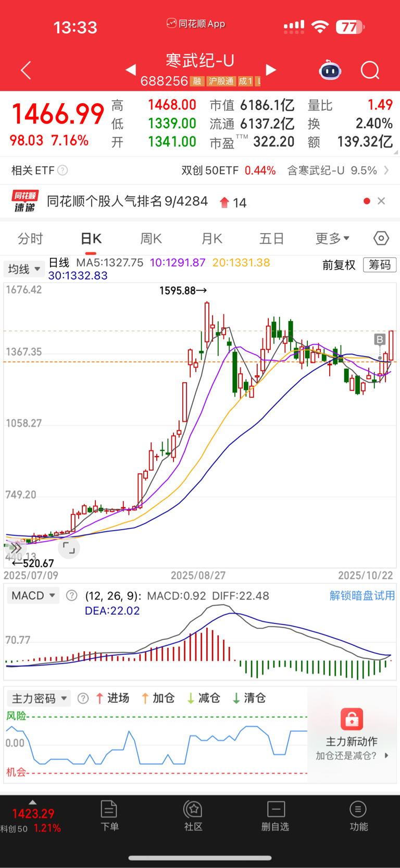The height and width of the screenshot is (868, 400).
Task: Tap the popularity rise arrow 14
Action: (x=233, y=202)
